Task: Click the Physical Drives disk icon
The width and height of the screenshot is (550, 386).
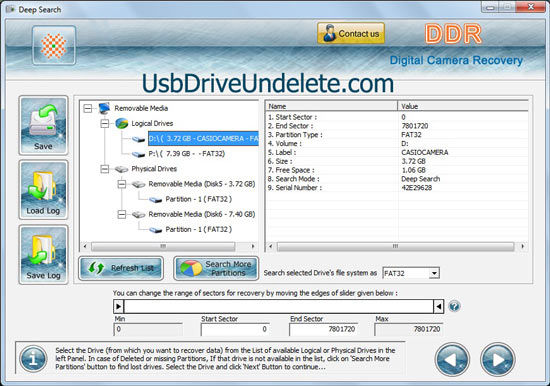Action: click(x=121, y=169)
